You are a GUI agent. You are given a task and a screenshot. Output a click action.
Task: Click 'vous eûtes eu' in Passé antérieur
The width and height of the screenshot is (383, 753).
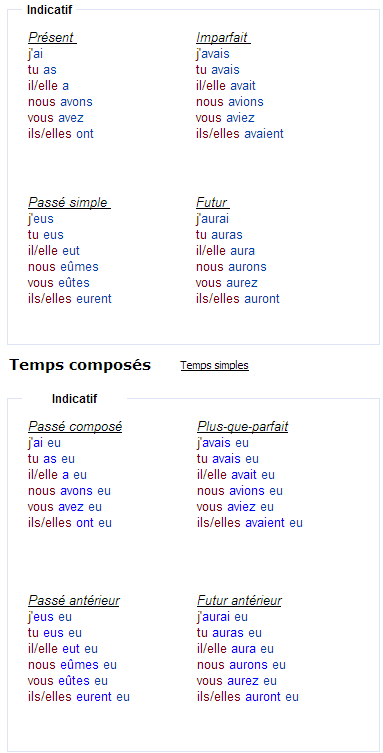pyautogui.click(x=68, y=680)
